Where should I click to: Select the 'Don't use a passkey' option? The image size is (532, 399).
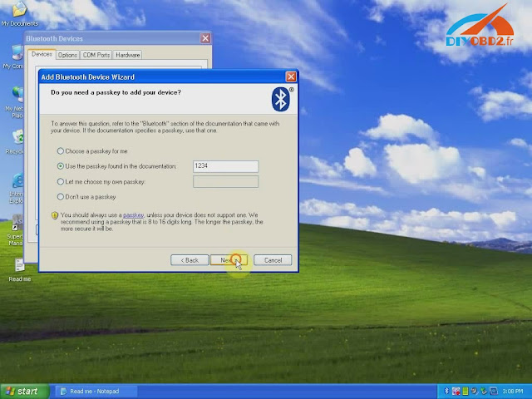(61, 197)
